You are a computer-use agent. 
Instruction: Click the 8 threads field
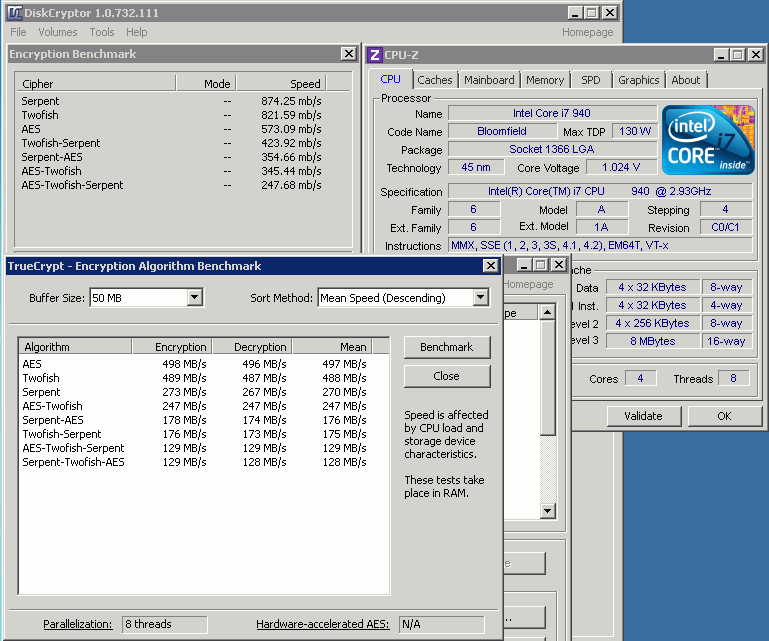[164, 624]
